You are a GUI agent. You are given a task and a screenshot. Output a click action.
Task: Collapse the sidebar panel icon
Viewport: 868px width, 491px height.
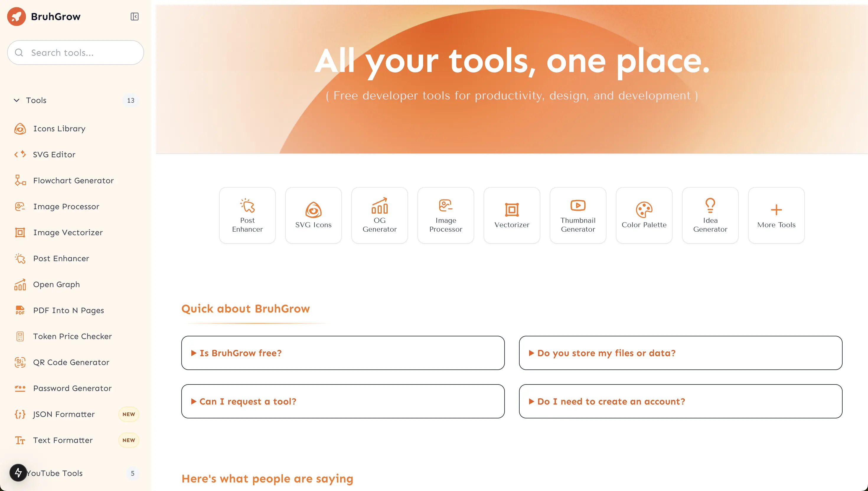coord(134,17)
